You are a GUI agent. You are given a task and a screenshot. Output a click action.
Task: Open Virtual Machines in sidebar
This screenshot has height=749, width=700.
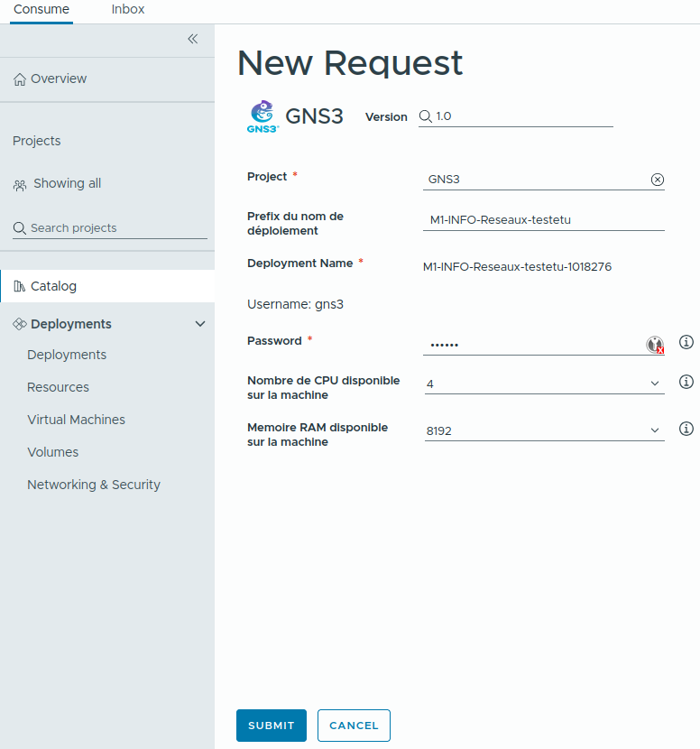point(76,420)
